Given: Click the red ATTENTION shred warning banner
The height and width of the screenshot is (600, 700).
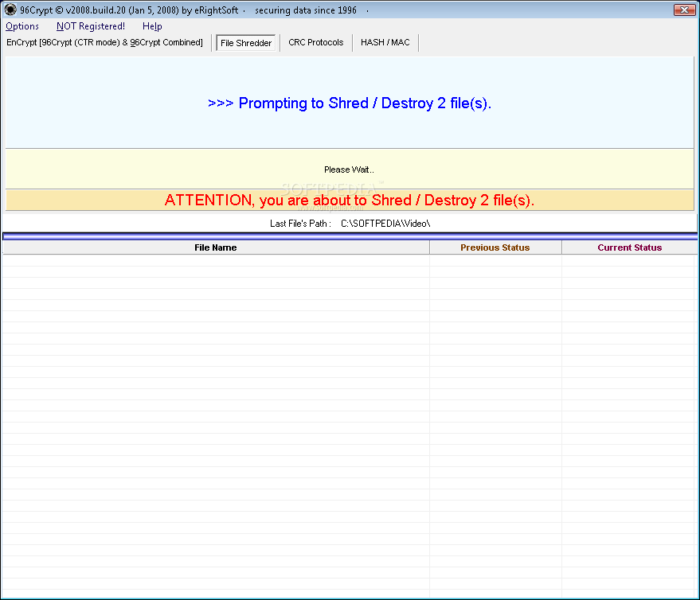Looking at the screenshot, I should coord(350,201).
